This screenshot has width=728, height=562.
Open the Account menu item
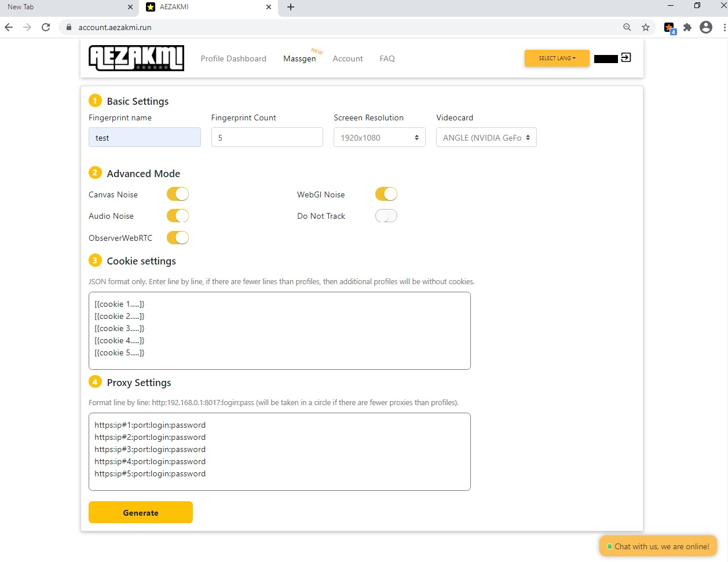tap(347, 58)
